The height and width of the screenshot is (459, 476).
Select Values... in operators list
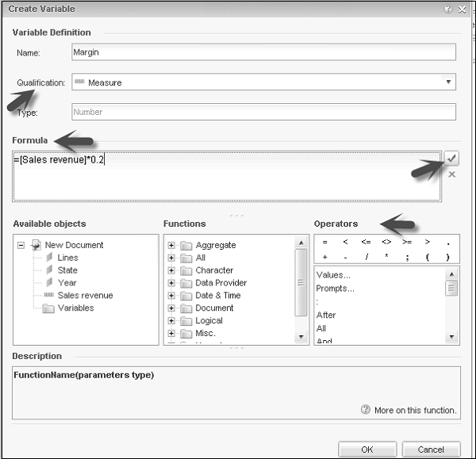tap(333, 275)
